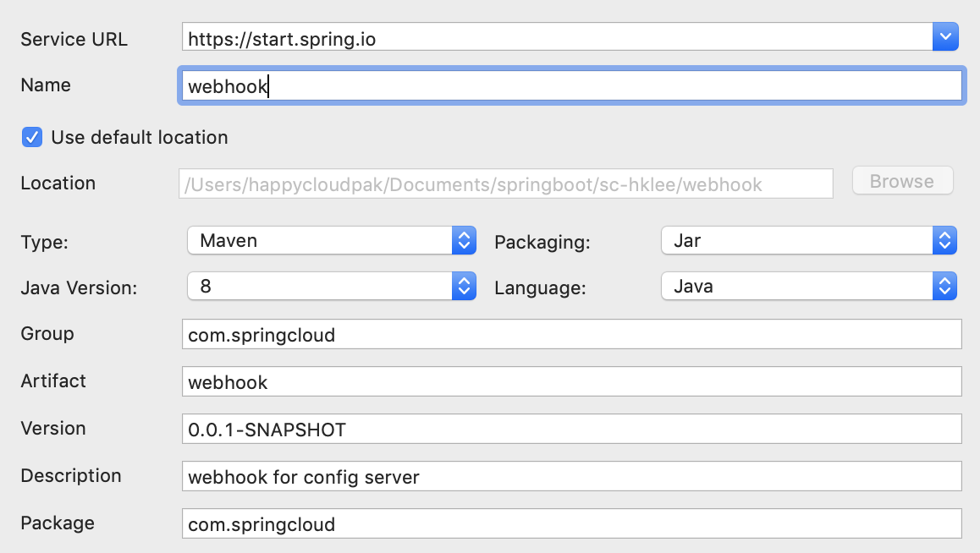
Task: Click the Java Version: label
Action: [79, 287]
